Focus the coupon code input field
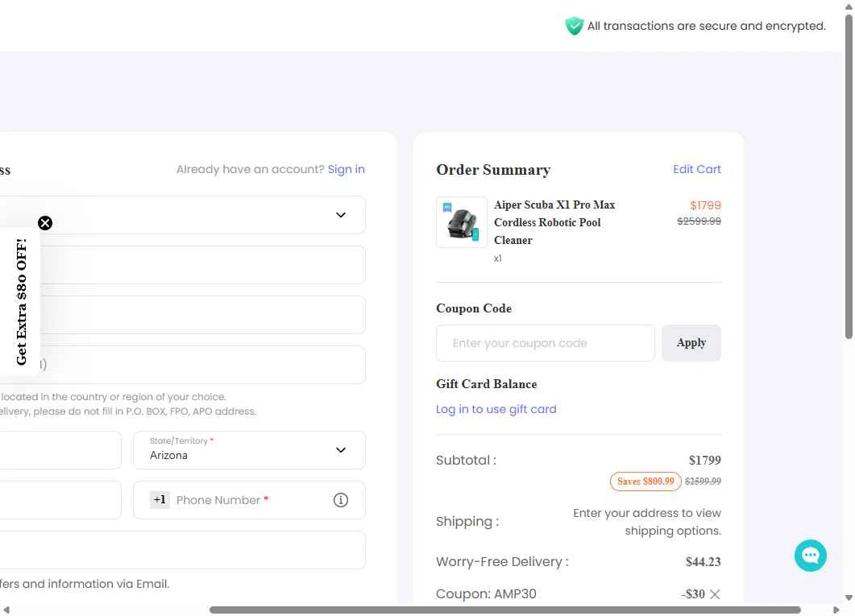This screenshot has height=616, width=855. pyautogui.click(x=546, y=343)
